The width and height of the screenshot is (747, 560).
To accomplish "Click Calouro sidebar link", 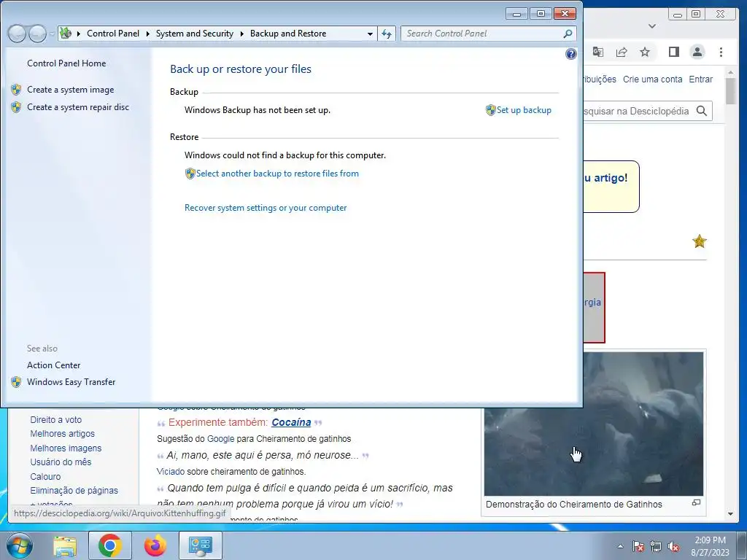I will [x=45, y=477].
